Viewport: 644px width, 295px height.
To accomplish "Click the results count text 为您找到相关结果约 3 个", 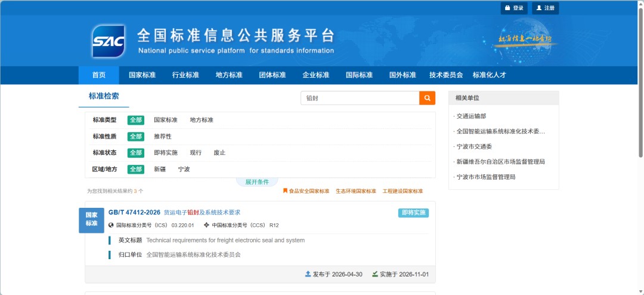I will pos(115,191).
